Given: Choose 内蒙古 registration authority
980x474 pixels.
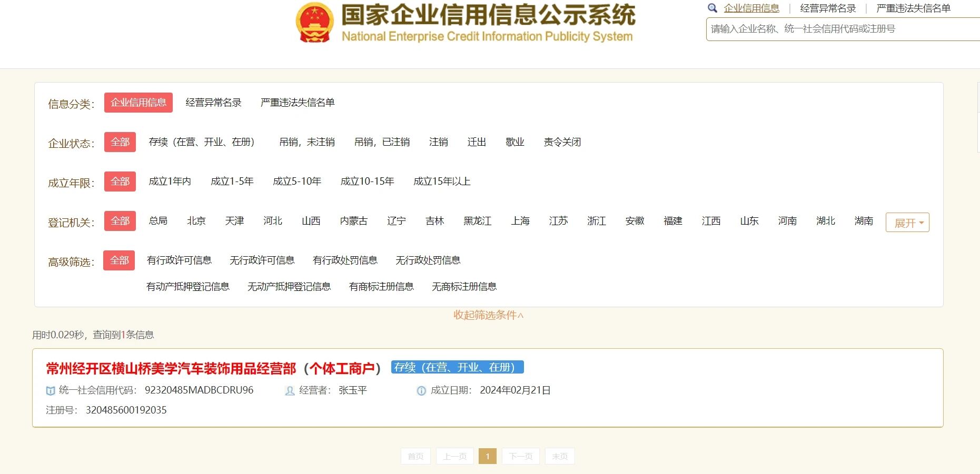Looking at the screenshot, I should point(354,221).
